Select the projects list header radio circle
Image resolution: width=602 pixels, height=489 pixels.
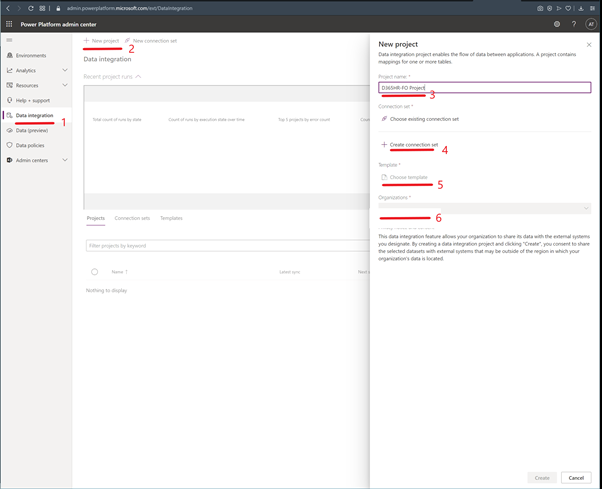[95, 272]
